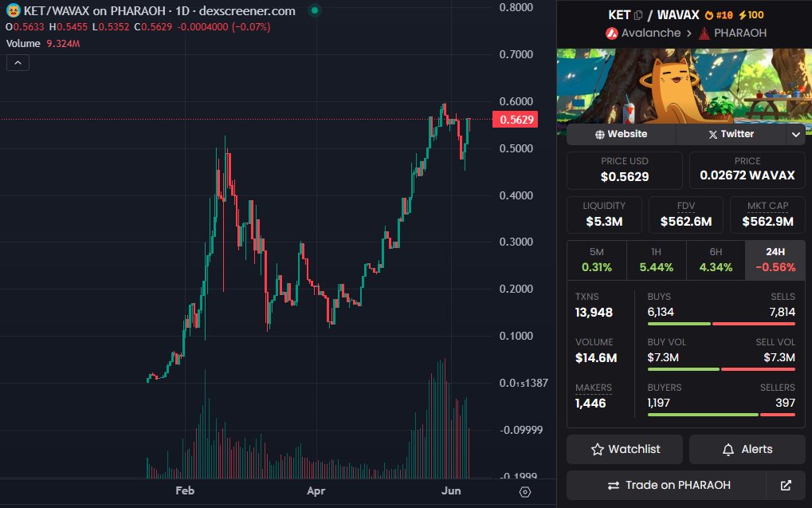Click the TXNS 13,948 value
The height and width of the screenshot is (508, 812).
click(x=594, y=313)
